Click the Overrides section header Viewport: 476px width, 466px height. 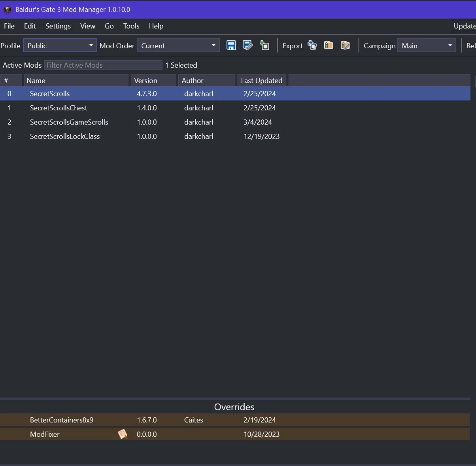234,407
